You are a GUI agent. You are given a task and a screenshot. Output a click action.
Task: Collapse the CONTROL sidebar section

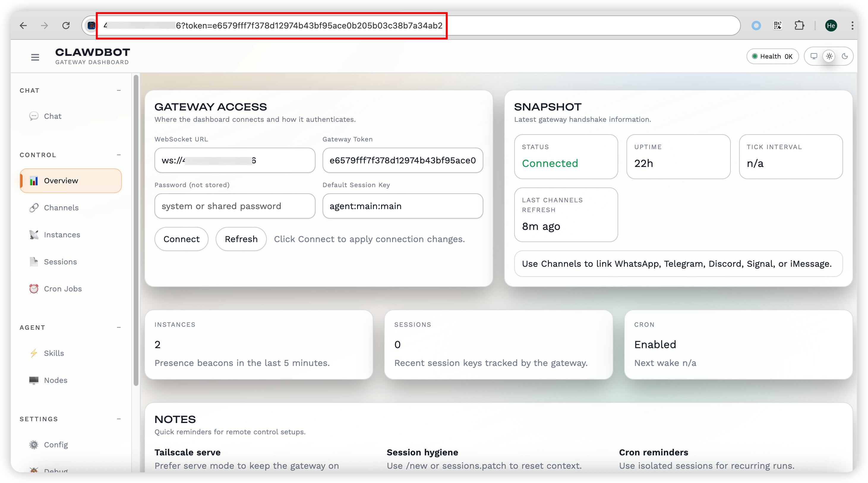119,155
